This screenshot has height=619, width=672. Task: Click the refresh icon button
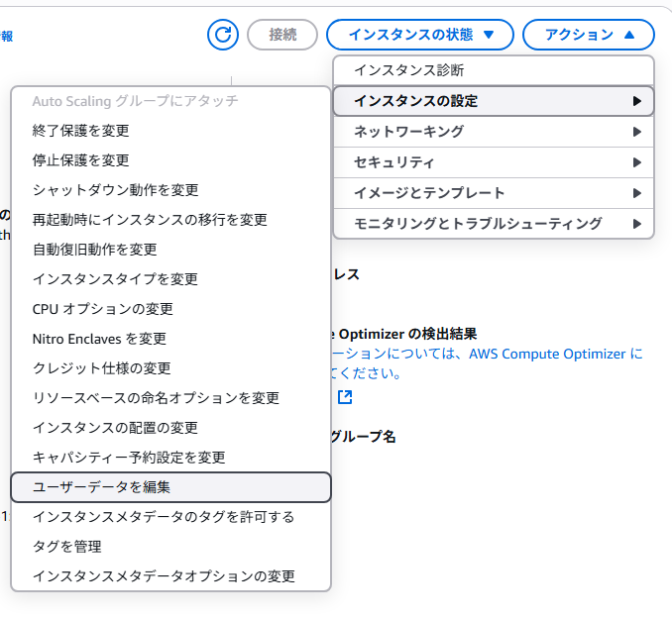223,35
